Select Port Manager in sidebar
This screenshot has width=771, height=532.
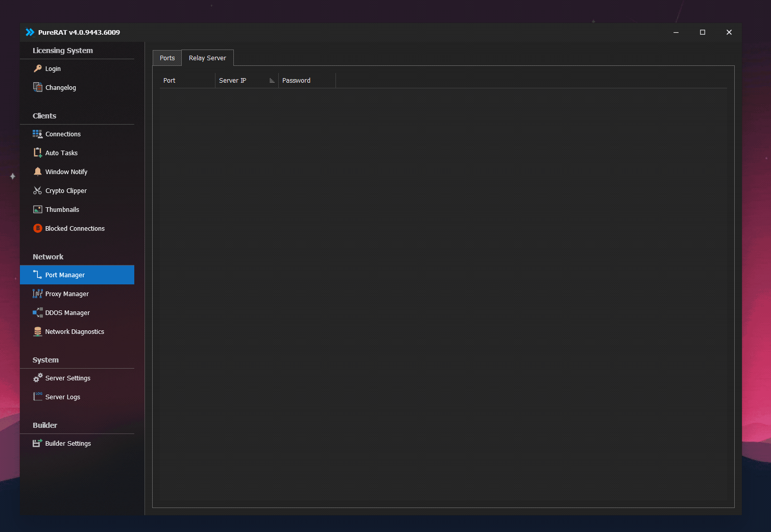[x=77, y=275]
